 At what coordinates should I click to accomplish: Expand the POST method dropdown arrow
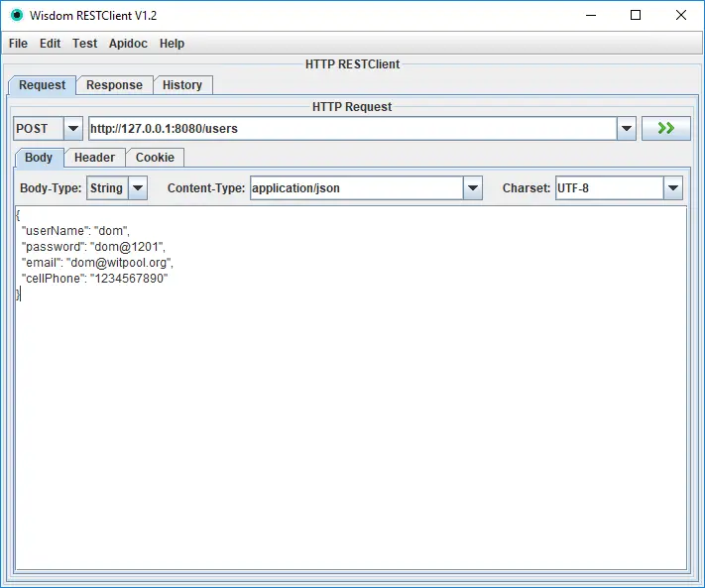point(72,129)
